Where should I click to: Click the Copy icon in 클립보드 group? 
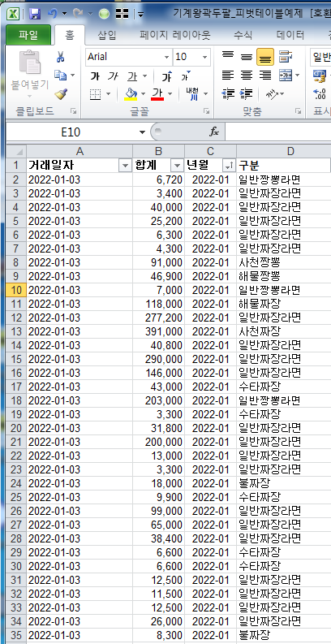(61, 76)
